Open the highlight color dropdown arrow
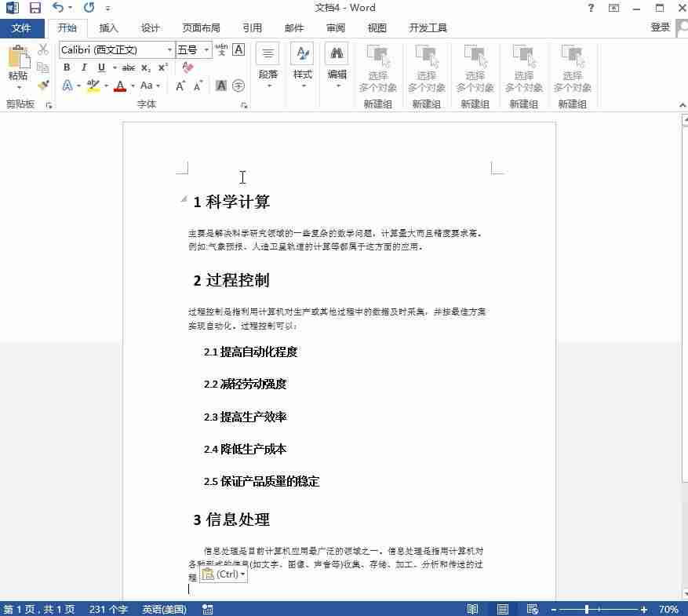688x616 pixels. coord(106,86)
